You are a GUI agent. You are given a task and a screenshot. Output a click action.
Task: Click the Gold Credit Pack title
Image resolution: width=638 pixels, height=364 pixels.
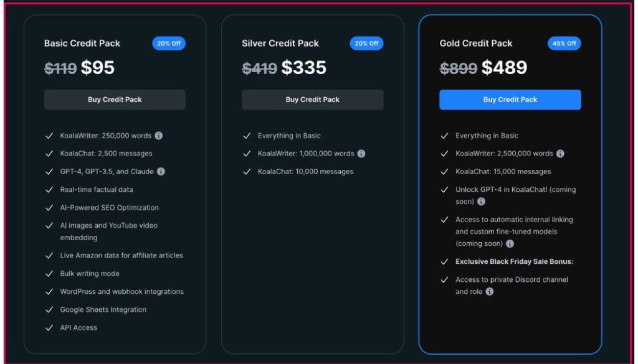(x=476, y=44)
